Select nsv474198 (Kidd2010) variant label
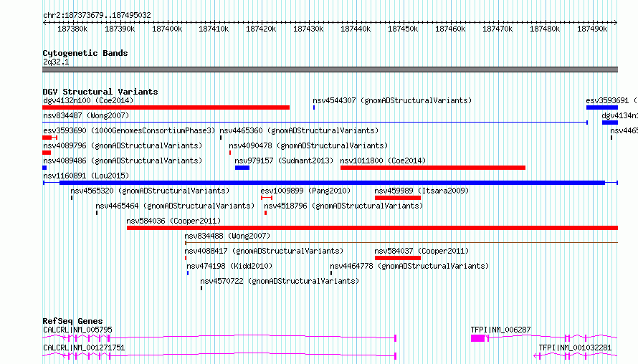 coord(229,266)
